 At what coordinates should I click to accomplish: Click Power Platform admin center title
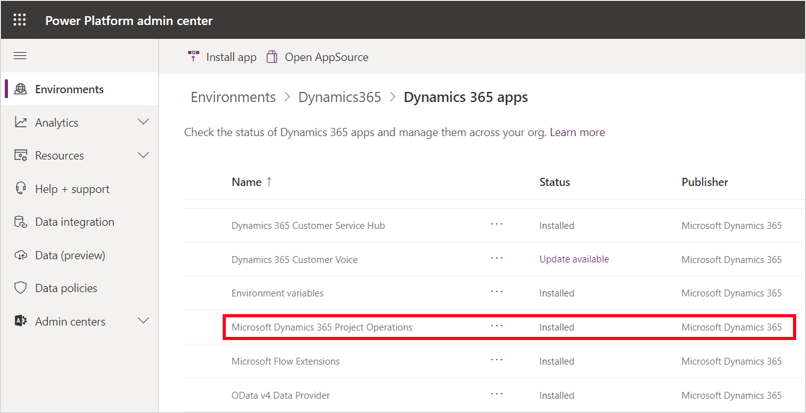(129, 21)
